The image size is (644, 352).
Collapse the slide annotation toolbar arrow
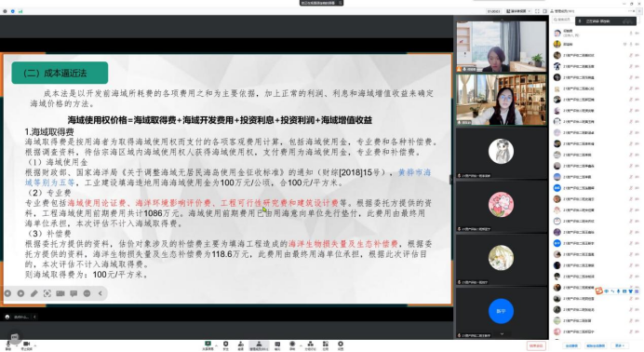(101, 293)
